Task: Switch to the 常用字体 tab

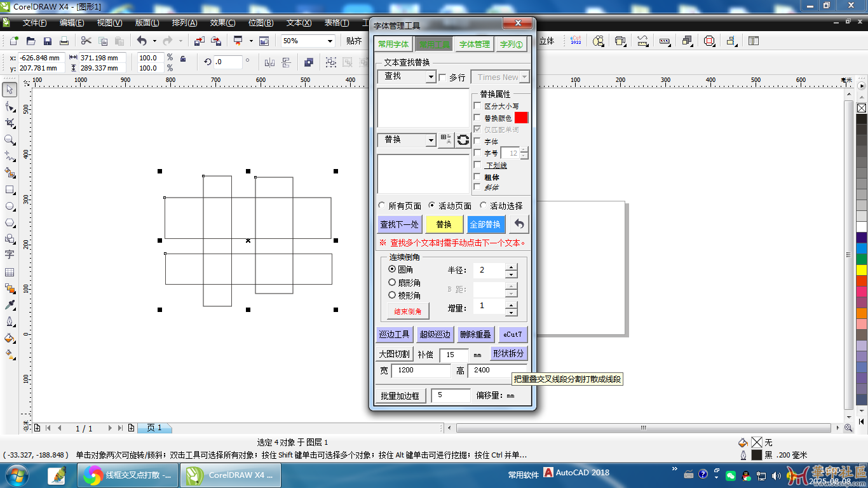Action: pos(393,44)
